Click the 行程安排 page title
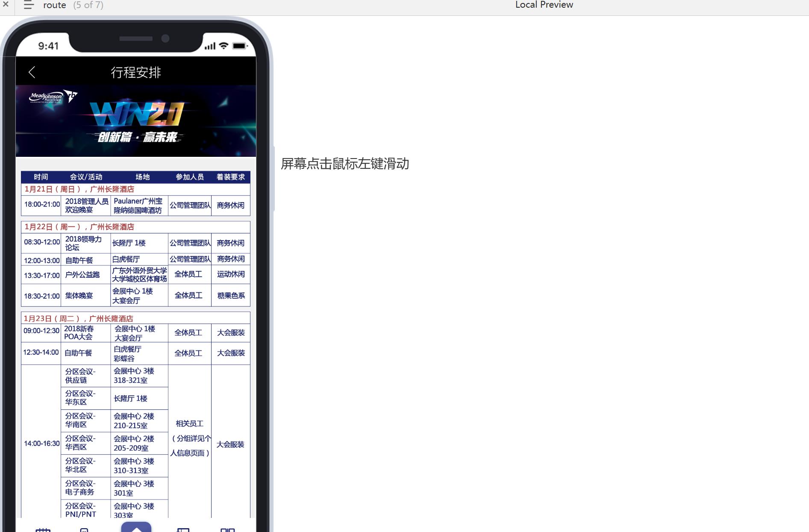 point(136,72)
